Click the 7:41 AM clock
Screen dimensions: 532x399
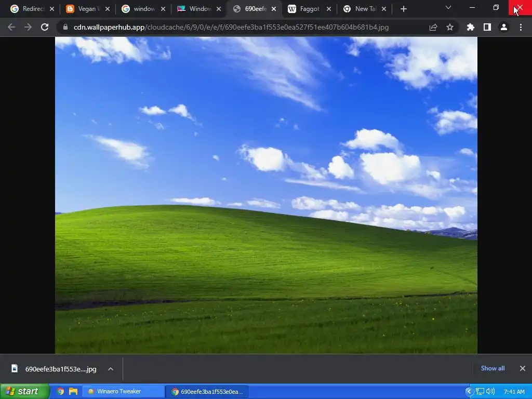coord(514,392)
